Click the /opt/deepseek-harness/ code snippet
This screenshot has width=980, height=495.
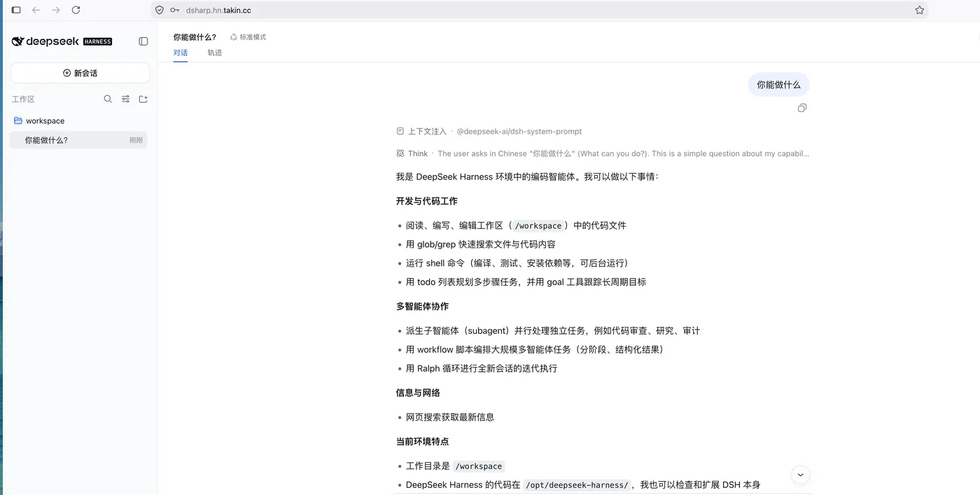[x=578, y=484]
